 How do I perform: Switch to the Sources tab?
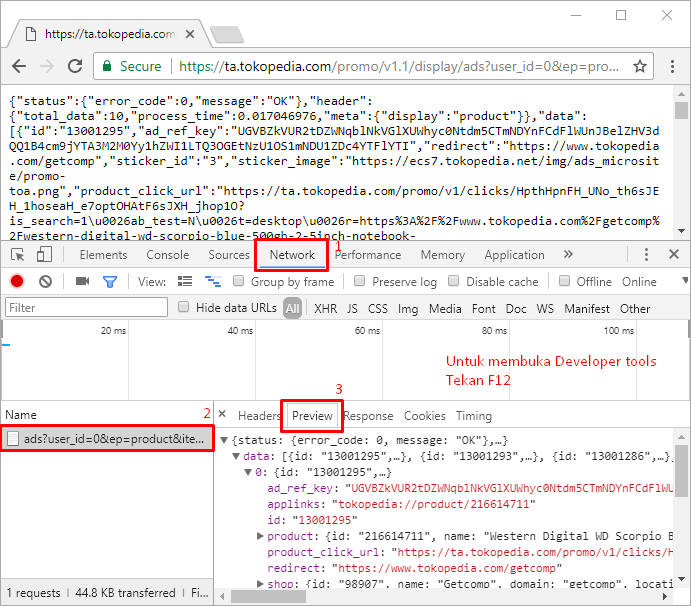click(x=229, y=255)
